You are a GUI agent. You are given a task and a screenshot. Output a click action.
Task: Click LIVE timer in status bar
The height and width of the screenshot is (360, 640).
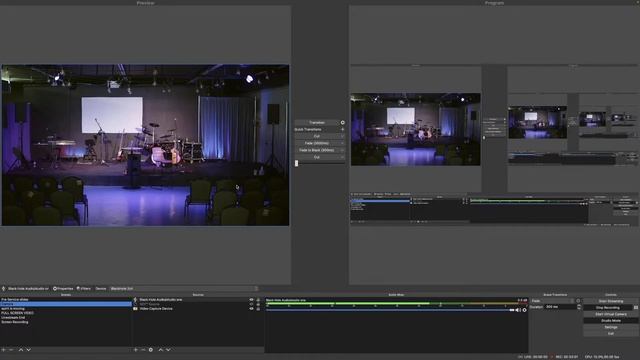tap(536, 357)
